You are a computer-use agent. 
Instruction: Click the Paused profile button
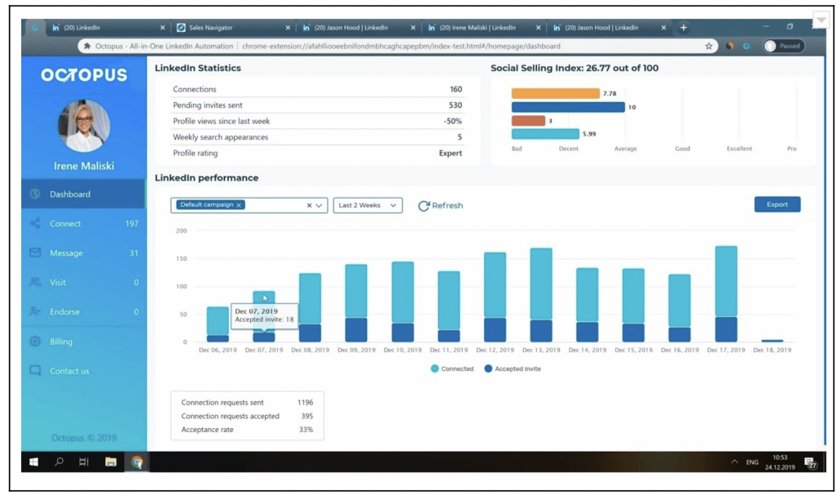click(784, 46)
